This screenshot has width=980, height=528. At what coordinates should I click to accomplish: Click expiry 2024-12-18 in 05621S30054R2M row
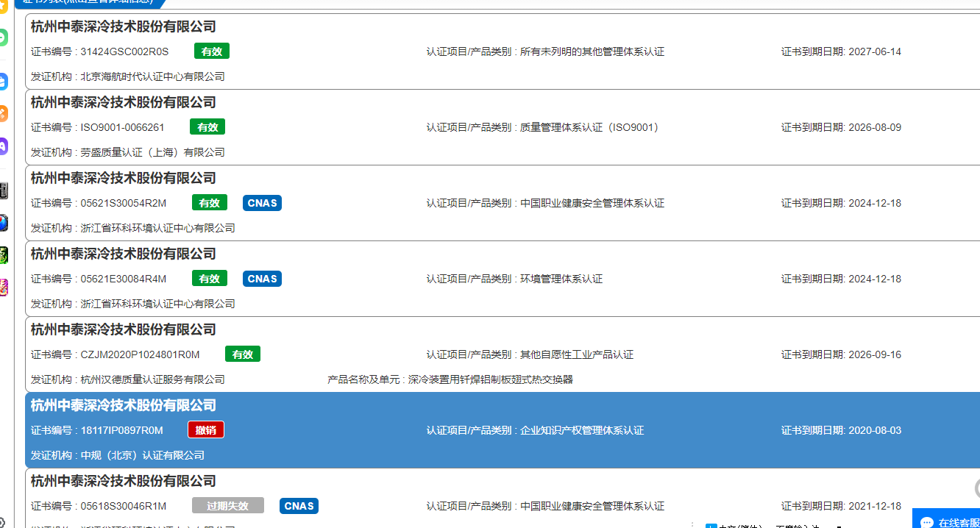point(875,203)
